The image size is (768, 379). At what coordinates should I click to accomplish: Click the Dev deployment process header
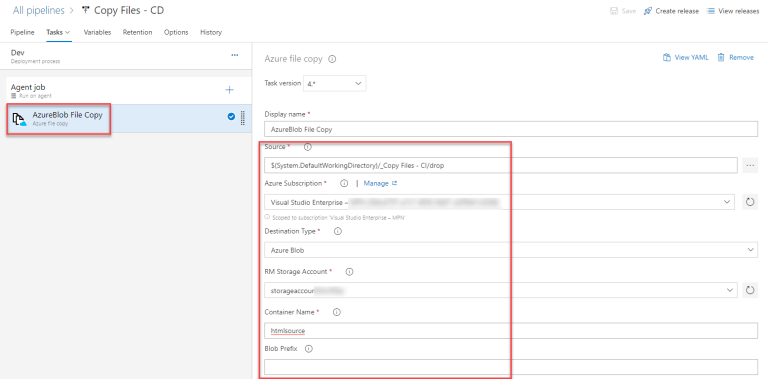click(126, 56)
